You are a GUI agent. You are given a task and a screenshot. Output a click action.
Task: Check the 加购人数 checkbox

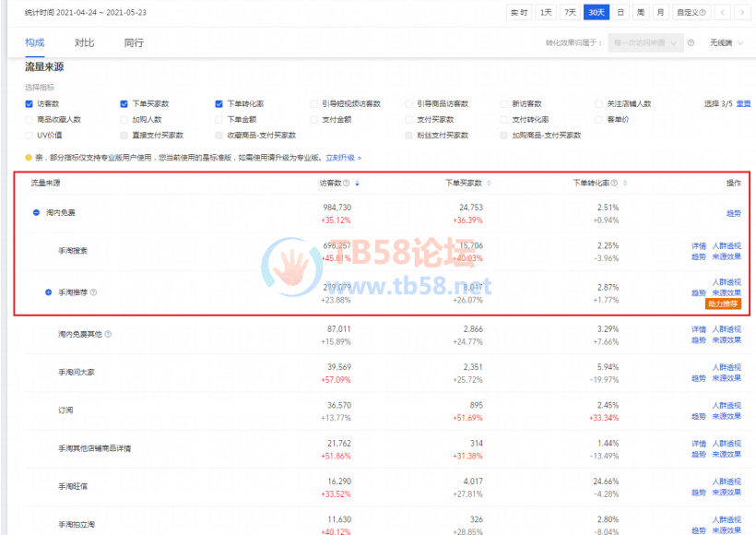[x=124, y=120]
